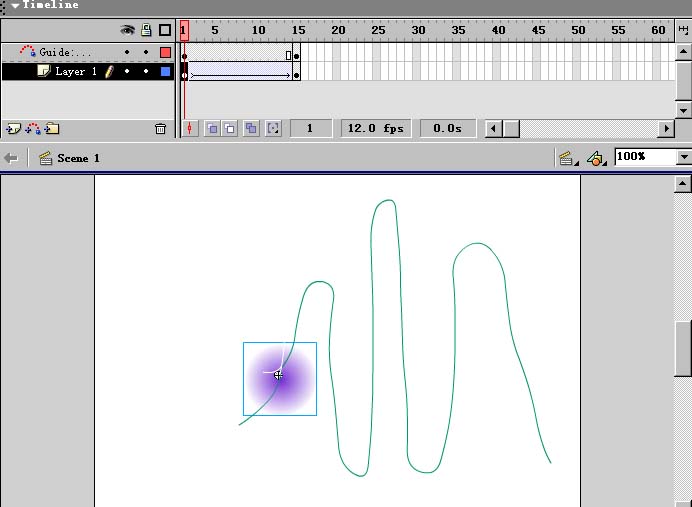Viewport: 692px width, 507px height.
Task: Click the 0.0s elapsed time display
Action: pyautogui.click(x=448, y=128)
